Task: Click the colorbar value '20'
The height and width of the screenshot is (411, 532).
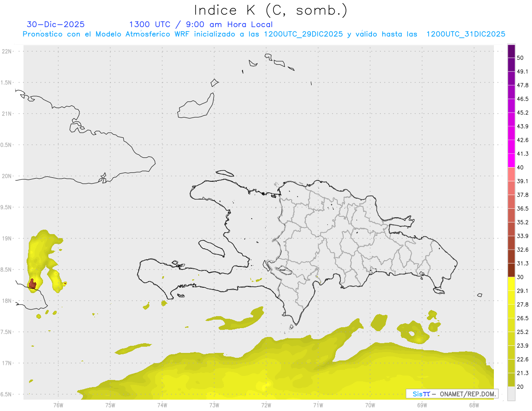Action: 520,387
